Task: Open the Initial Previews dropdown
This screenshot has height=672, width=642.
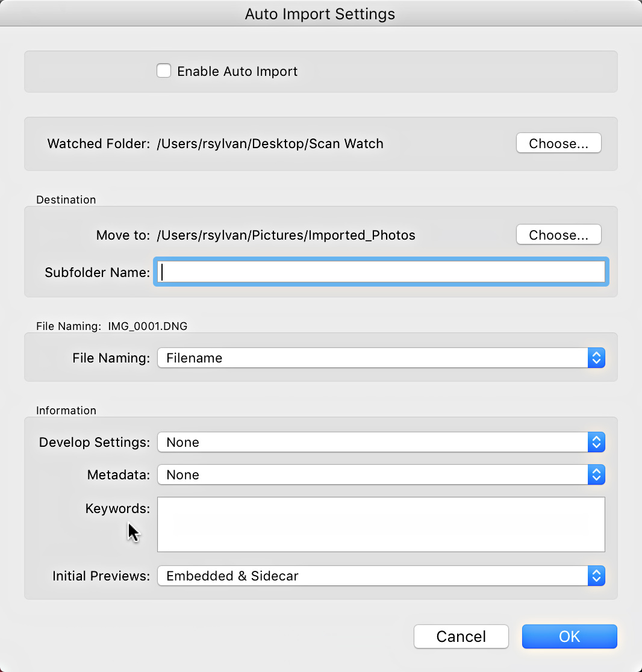Action: [x=379, y=576]
